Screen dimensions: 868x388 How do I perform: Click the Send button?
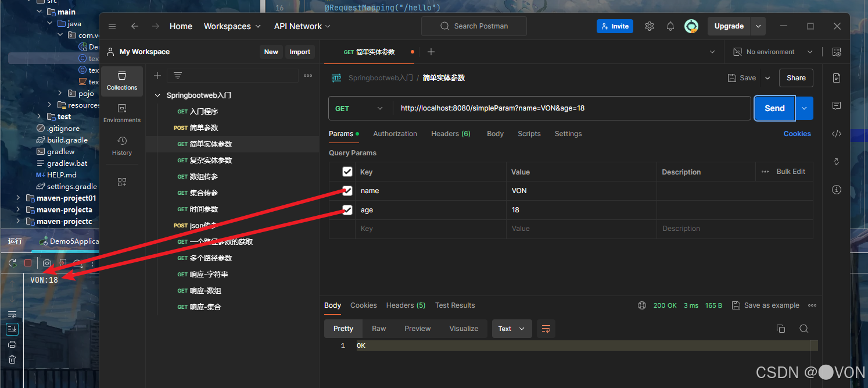(774, 108)
